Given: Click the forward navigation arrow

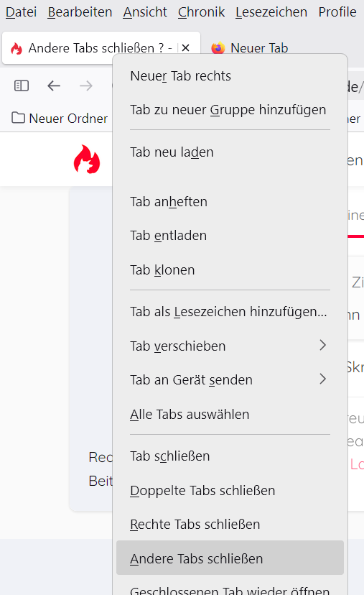Looking at the screenshot, I should (86, 86).
